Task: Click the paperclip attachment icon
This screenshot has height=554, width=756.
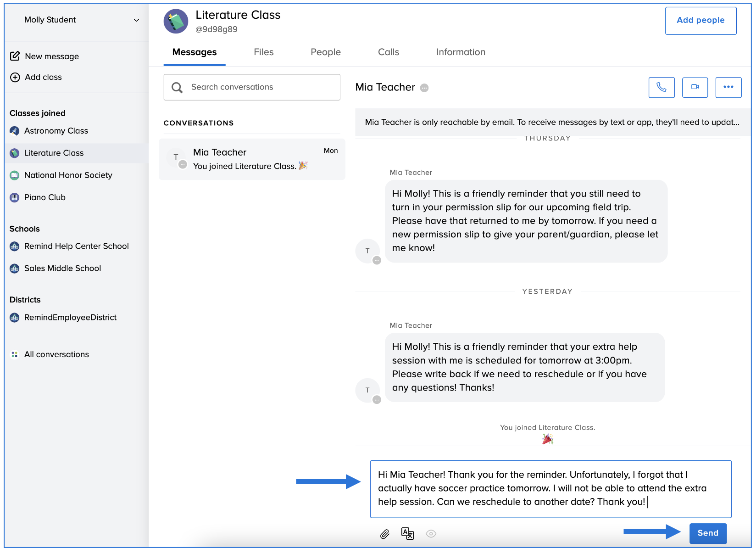Action: pyautogui.click(x=384, y=534)
